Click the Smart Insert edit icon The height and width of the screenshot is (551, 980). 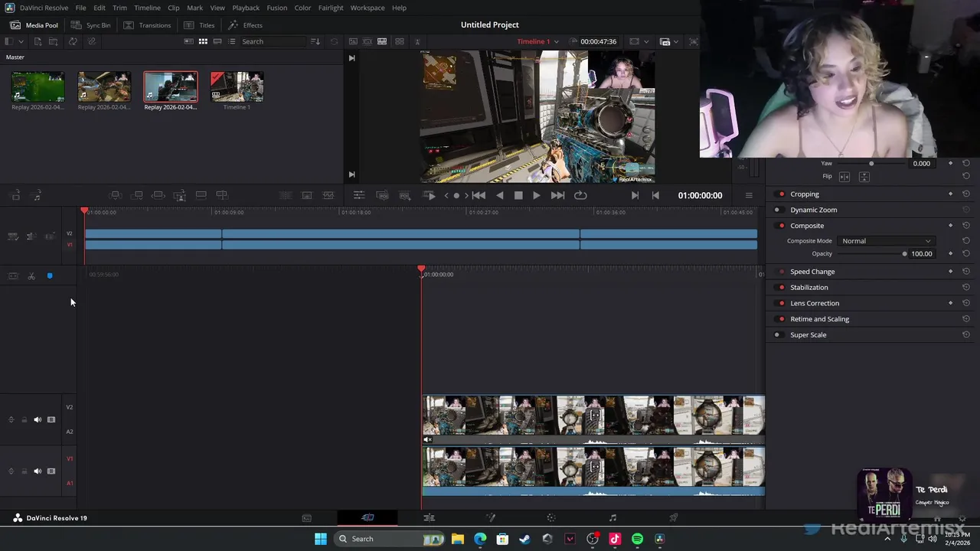[x=116, y=195]
